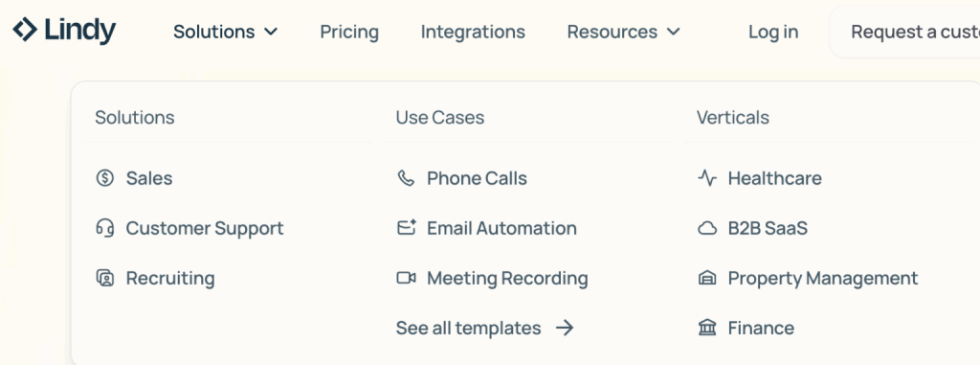Open the Integrations page
The height and width of the screenshot is (365, 980).
tap(473, 32)
